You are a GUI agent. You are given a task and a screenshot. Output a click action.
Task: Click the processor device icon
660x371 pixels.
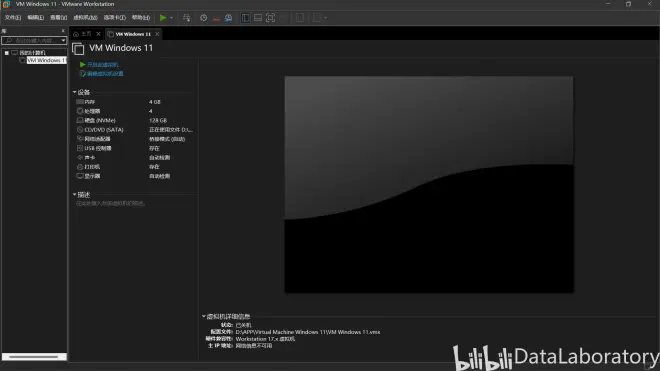(x=80, y=111)
